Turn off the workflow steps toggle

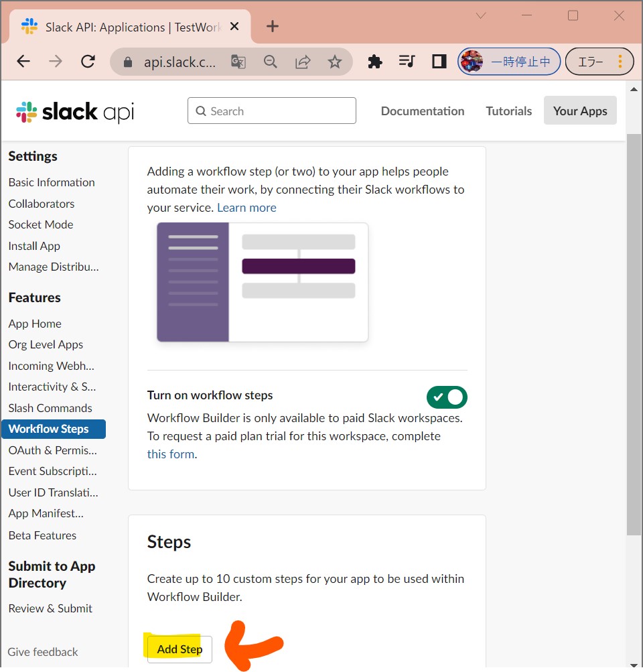coord(447,397)
